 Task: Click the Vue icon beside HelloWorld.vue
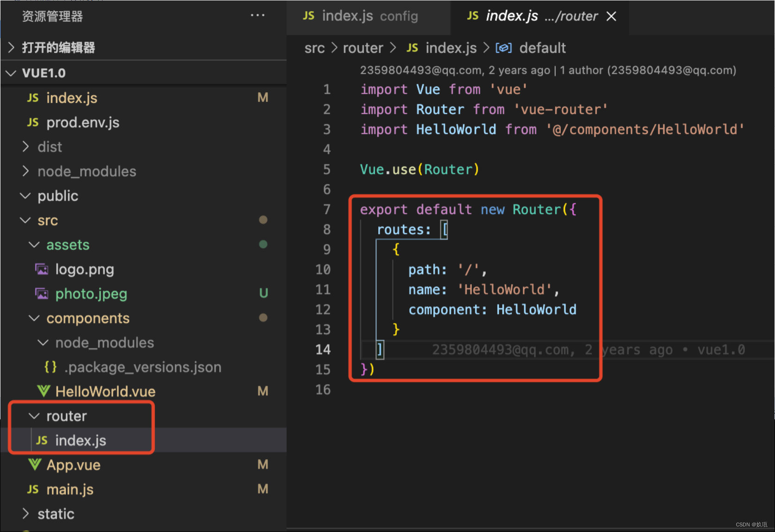tap(44, 391)
